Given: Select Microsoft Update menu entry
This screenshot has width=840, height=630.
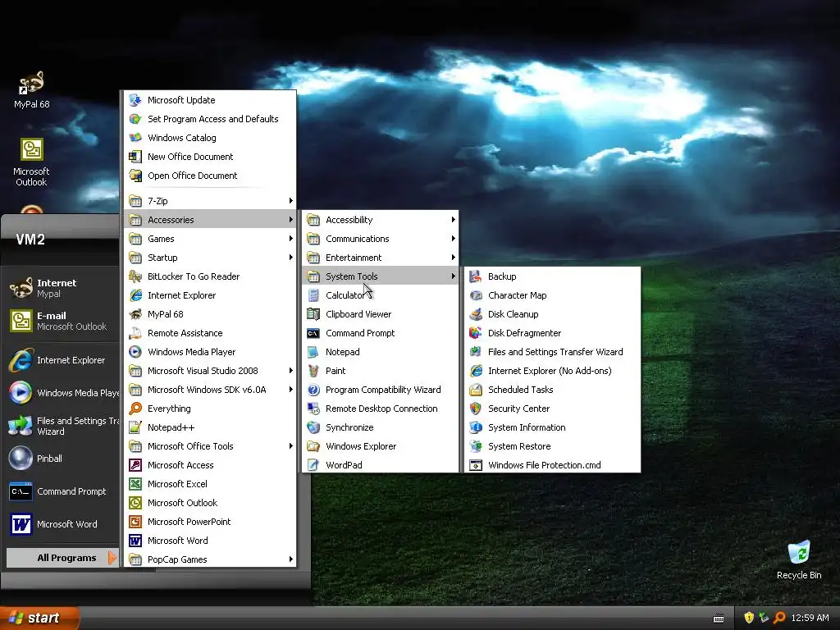Looking at the screenshot, I should [210, 100].
